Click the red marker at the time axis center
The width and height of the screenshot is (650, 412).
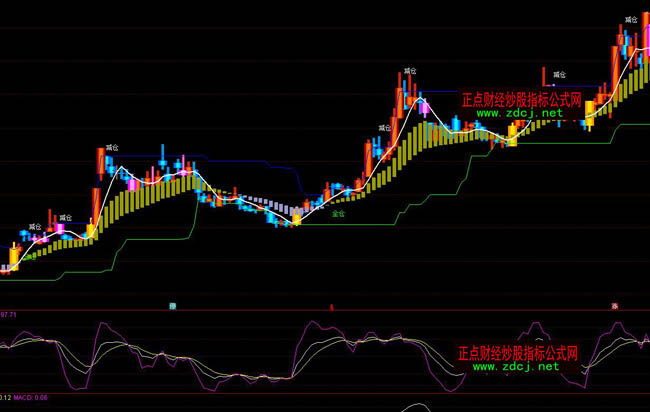[331, 304]
